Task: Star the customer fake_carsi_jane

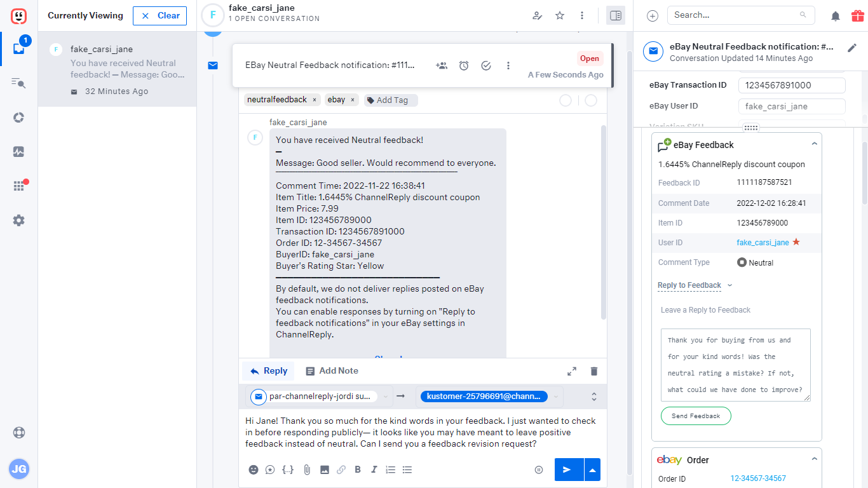Action: coord(560,15)
